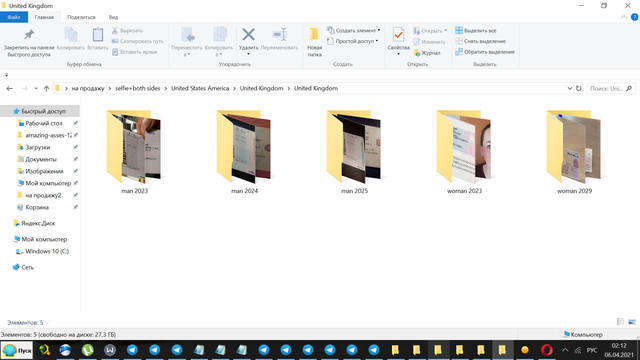Expand the address bar history dropdown
The width and height of the screenshot is (640, 360).
(x=570, y=88)
